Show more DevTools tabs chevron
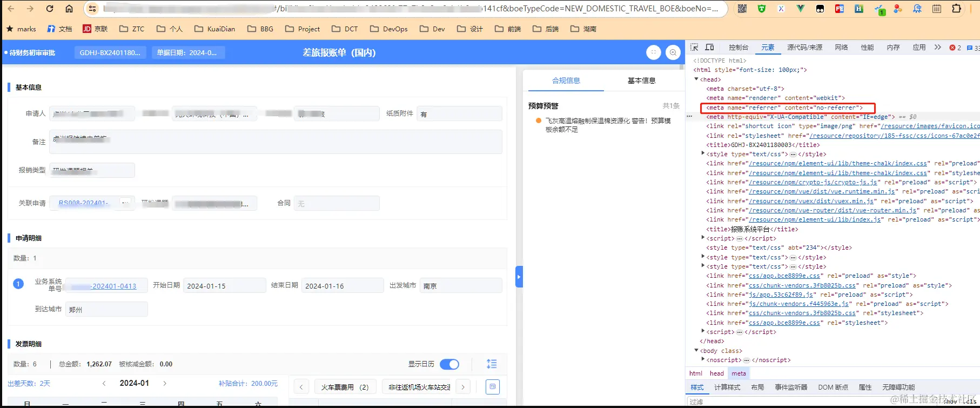The width and height of the screenshot is (980, 408). pyautogui.click(x=938, y=48)
